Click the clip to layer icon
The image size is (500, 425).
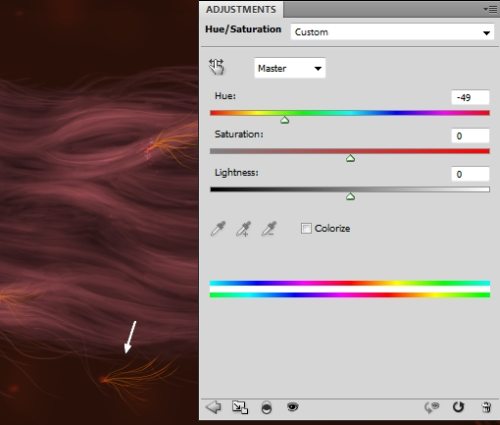[x=266, y=408]
